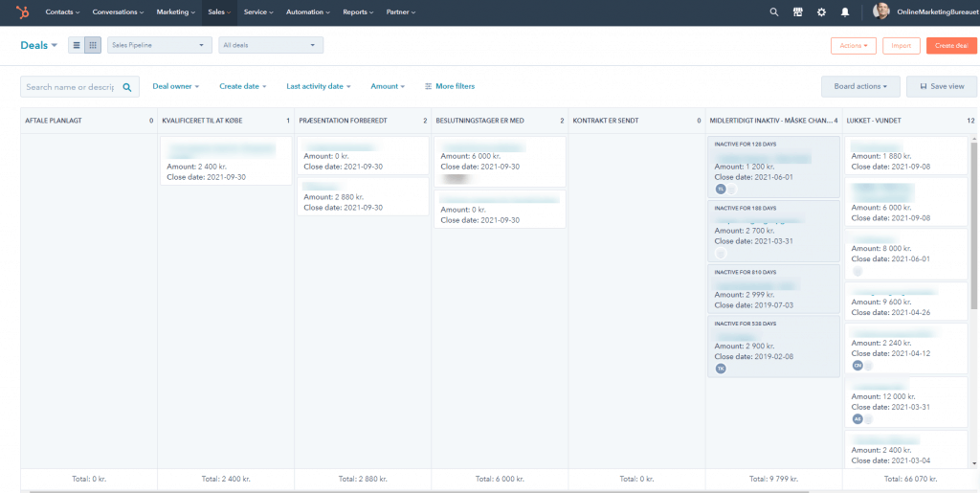Open More filters panel

pos(450,86)
